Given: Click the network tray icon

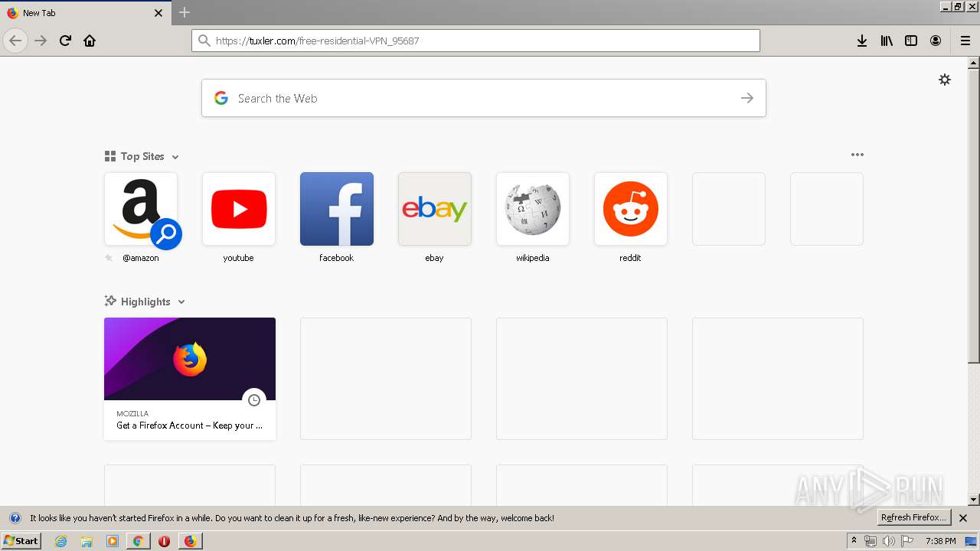Looking at the screenshot, I should pos(871,541).
